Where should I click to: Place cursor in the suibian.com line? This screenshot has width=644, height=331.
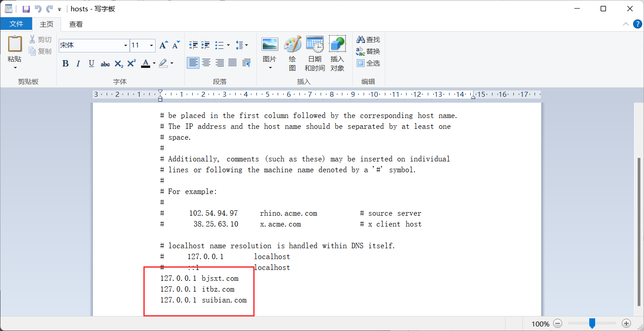204,300
